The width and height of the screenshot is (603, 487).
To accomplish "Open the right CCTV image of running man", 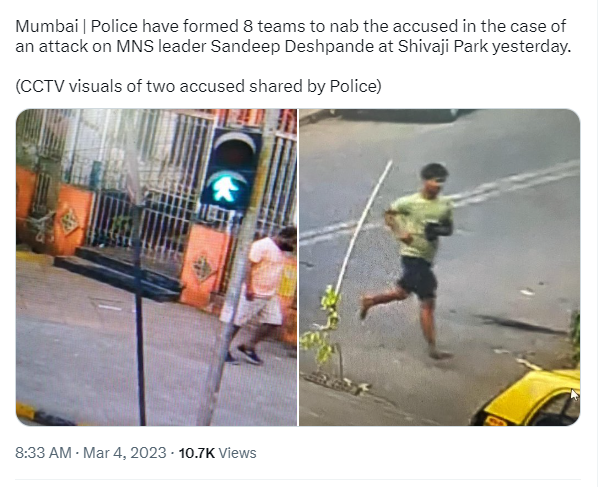I will click(x=440, y=267).
